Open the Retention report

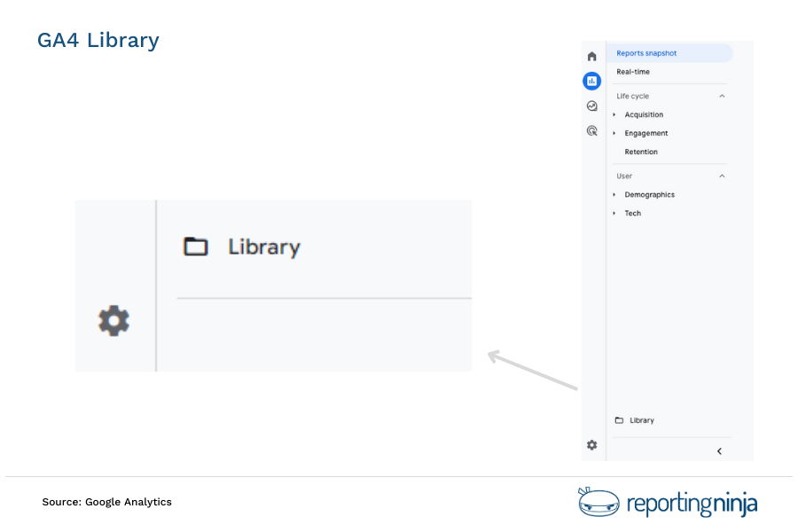click(641, 152)
